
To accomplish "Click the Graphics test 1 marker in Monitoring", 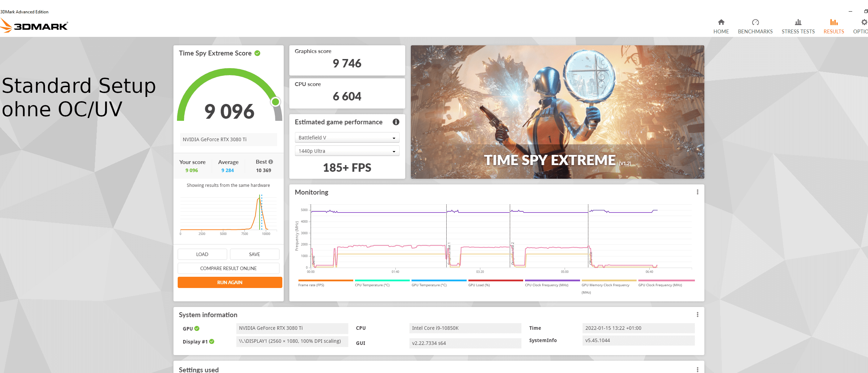I will click(x=449, y=253).
